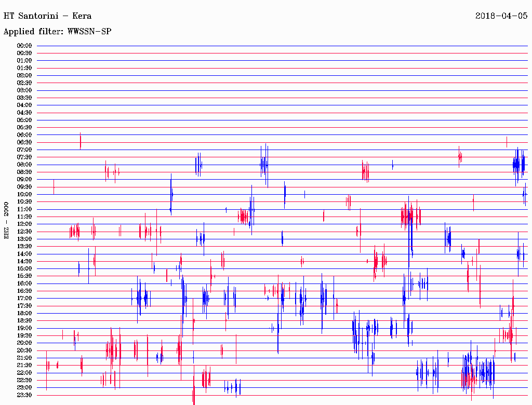
Task: Click the Applied filter WWSSN-SP text
Action: click(x=57, y=31)
